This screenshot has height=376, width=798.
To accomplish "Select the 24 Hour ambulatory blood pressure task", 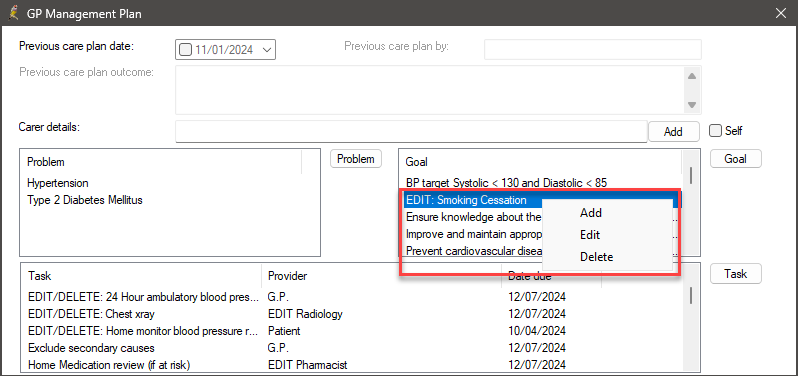I will (144, 297).
